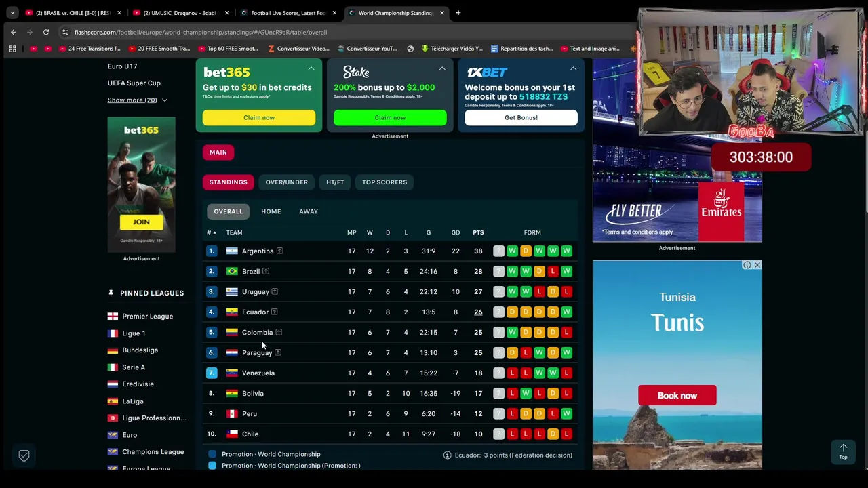The width and height of the screenshot is (868, 488).
Task: Click Brazil's upcoming match question badge
Action: tap(498, 272)
